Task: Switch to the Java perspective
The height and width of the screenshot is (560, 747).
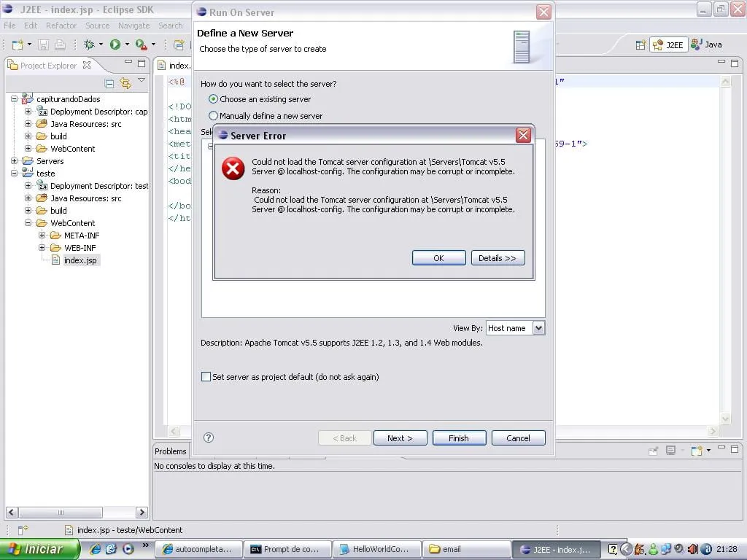Action: coord(706,44)
